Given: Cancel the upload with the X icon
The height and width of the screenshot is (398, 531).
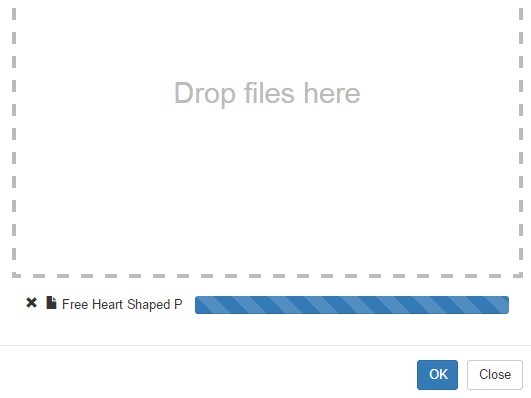Looking at the screenshot, I should [x=31, y=302].
